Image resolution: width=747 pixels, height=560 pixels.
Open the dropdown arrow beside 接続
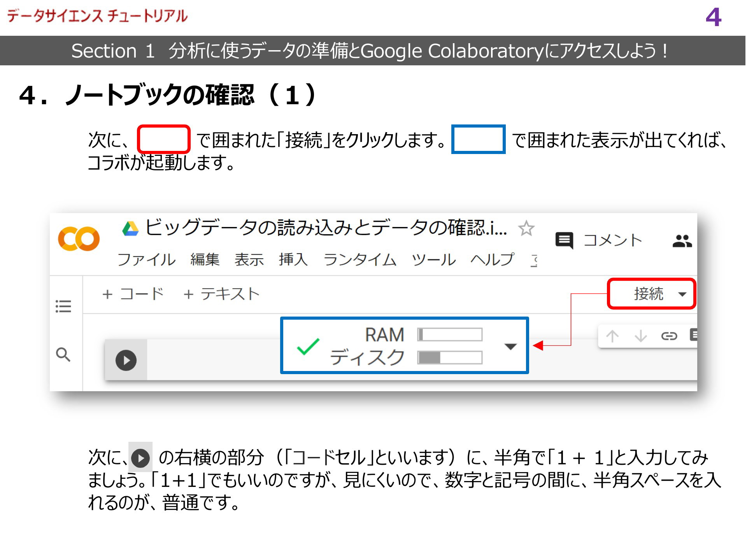pos(682,294)
